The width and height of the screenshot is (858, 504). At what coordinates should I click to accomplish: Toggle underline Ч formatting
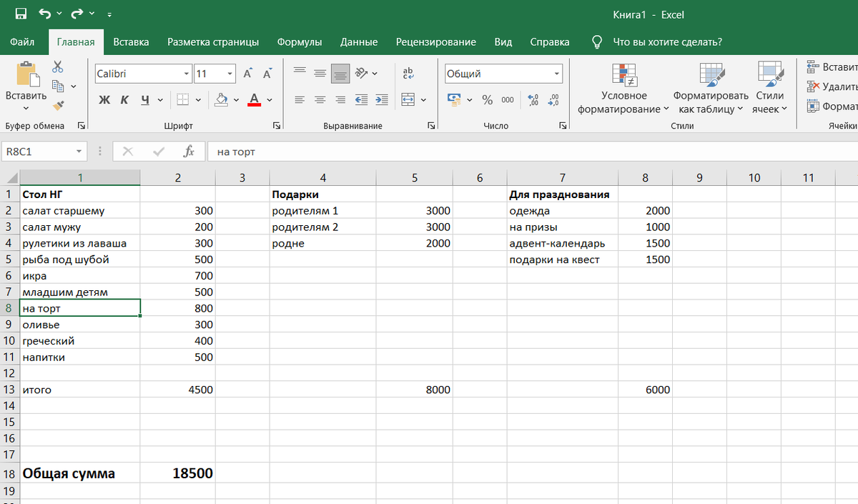click(x=144, y=99)
